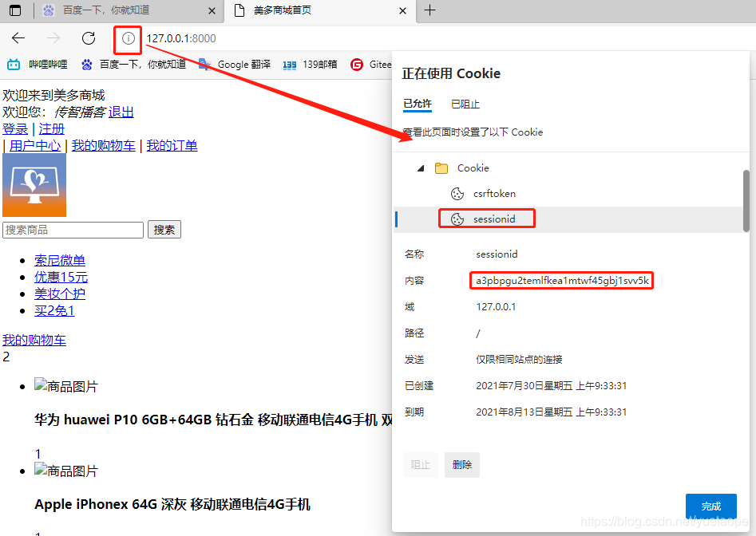
Task: Click the domain value 127.0.0.1
Action: tap(496, 307)
